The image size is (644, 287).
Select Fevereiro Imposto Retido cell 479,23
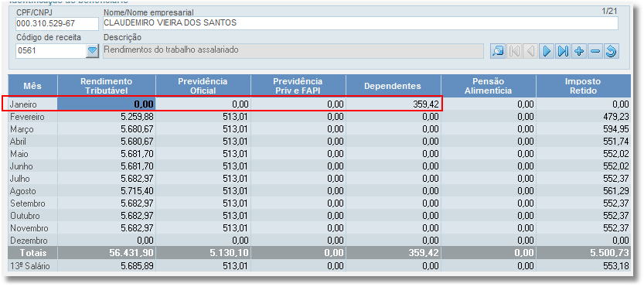click(x=583, y=117)
